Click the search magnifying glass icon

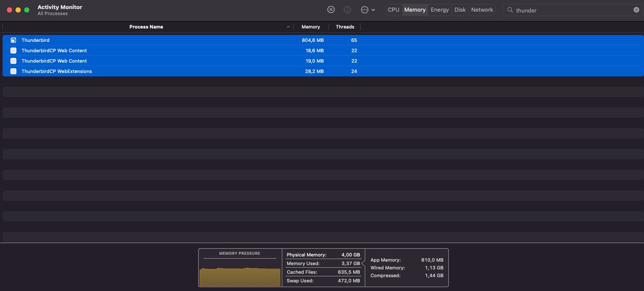tap(510, 10)
